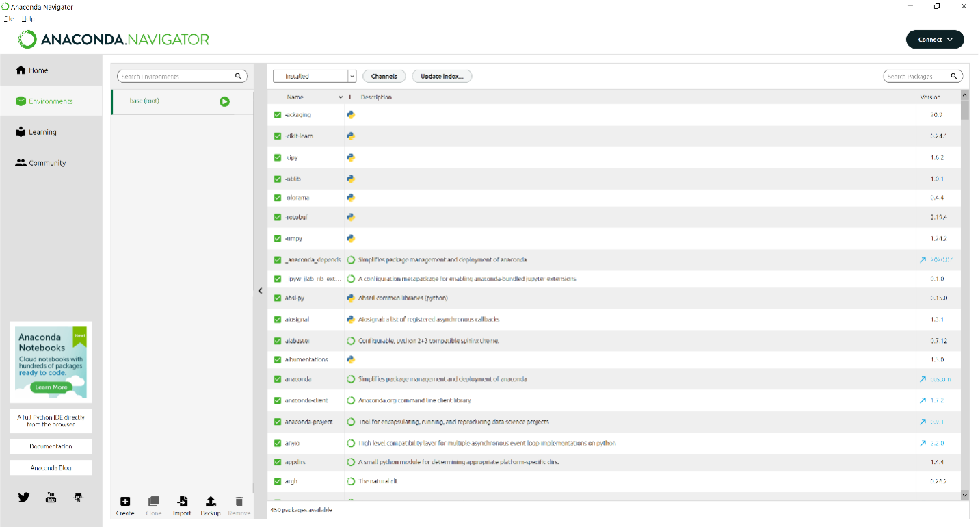Click the Connect dropdown button
The height and width of the screenshot is (527, 980).
[x=935, y=40]
